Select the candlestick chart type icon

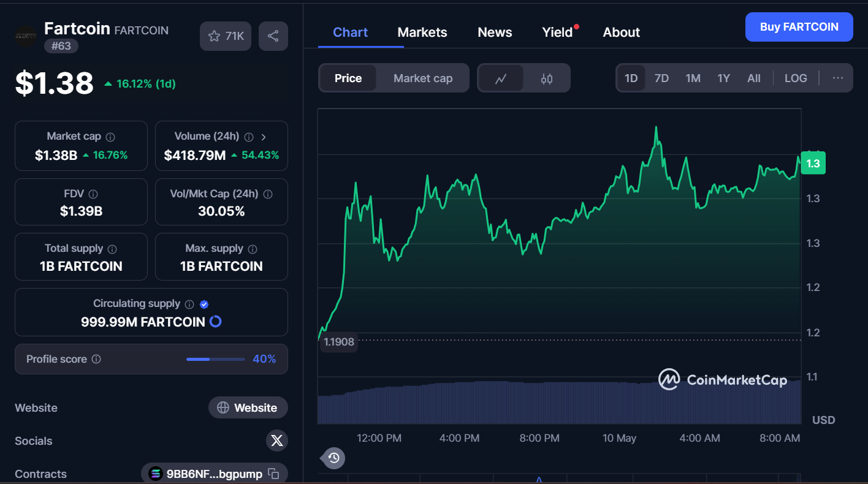tap(547, 78)
